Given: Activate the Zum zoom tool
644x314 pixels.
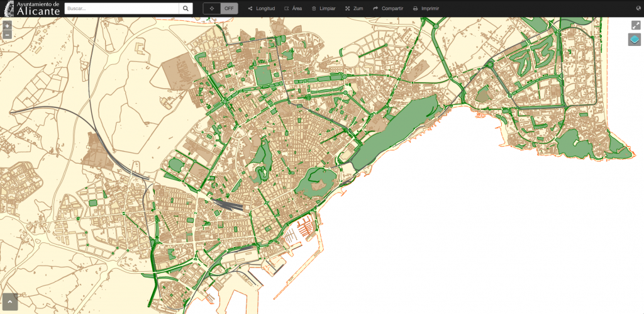Looking at the screenshot, I should tap(354, 9).
